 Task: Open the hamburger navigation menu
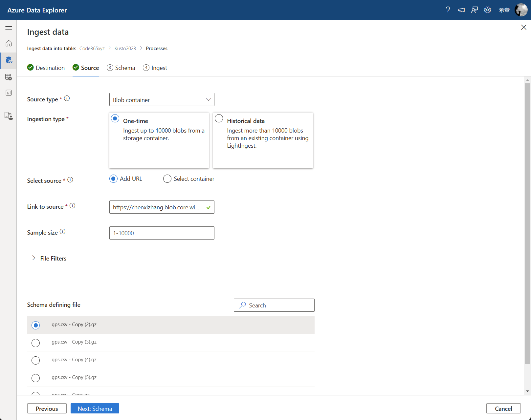9,28
